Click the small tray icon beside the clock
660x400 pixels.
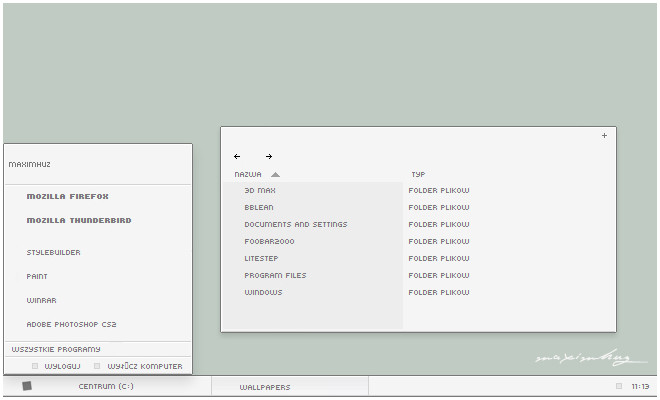(x=619, y=386)
